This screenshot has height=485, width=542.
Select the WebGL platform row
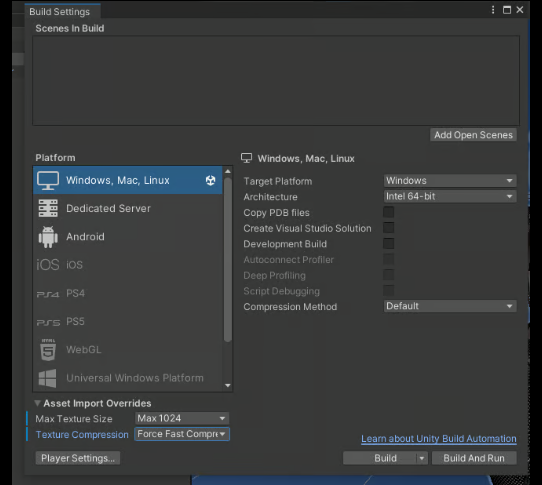click(x=128, y=350)
